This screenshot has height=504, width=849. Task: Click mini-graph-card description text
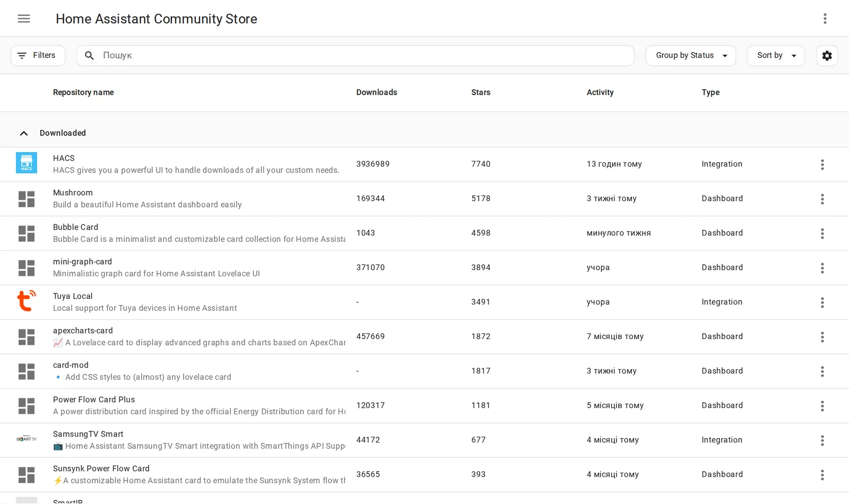pyautogui.click(x=157, y=274)
